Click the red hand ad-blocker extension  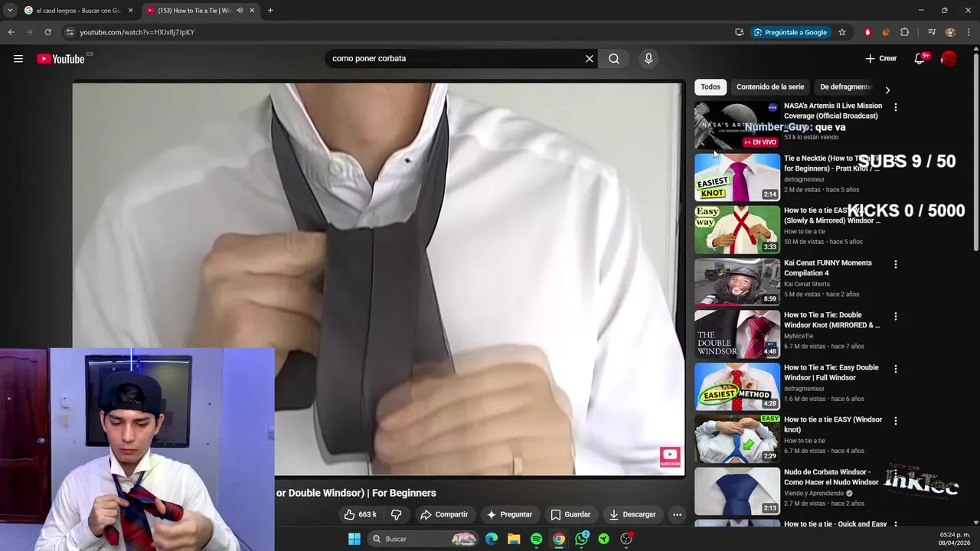tap(867, 32)
